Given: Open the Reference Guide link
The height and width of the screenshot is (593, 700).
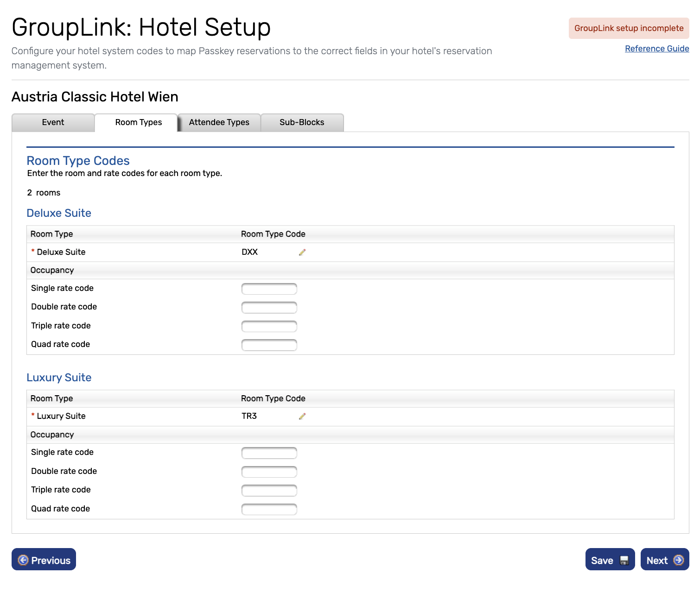Looking at the screenshot, I should pyautogui.click(x=657, y=49).
